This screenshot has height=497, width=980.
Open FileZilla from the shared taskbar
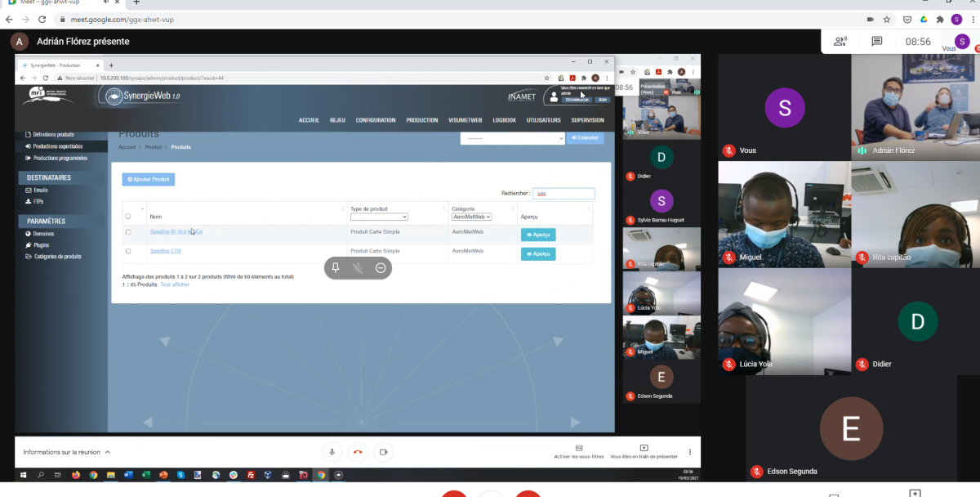[x=251, y=474]
